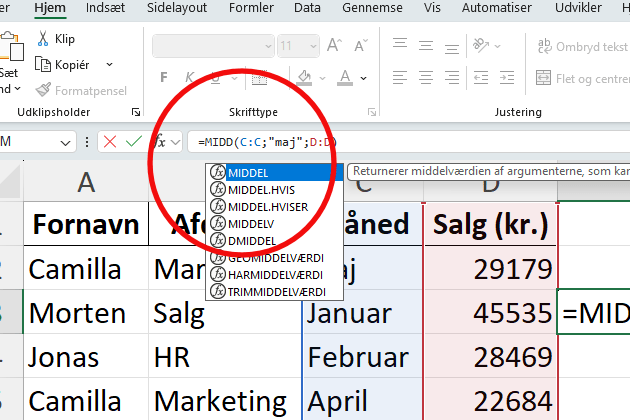Open the font name combo box

click(x=210, y=46)
